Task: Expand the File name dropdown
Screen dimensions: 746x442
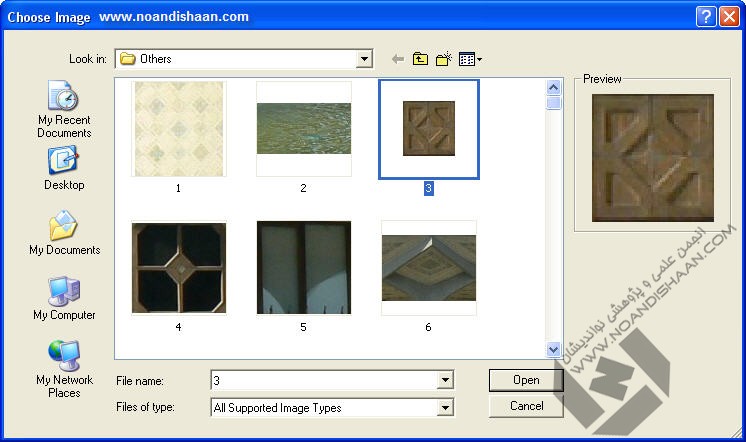Action: coord(445,380)
